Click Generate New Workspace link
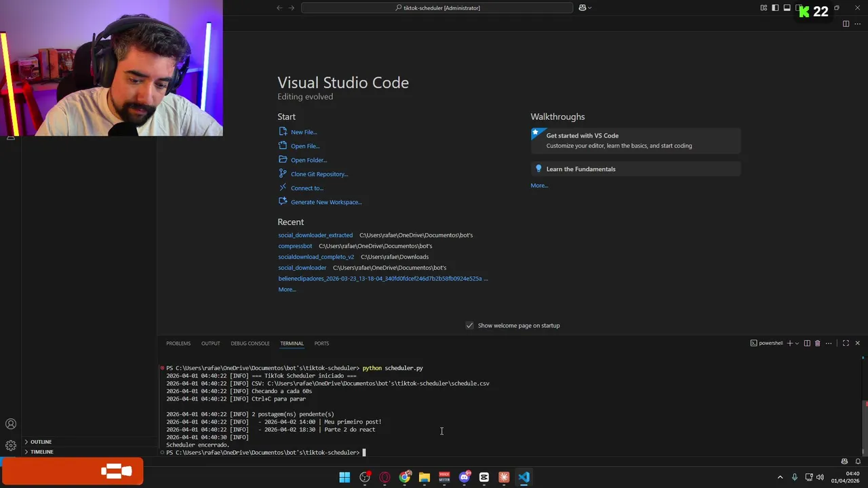The height and width of the screenshot is (488, 868). coord(326,202)
